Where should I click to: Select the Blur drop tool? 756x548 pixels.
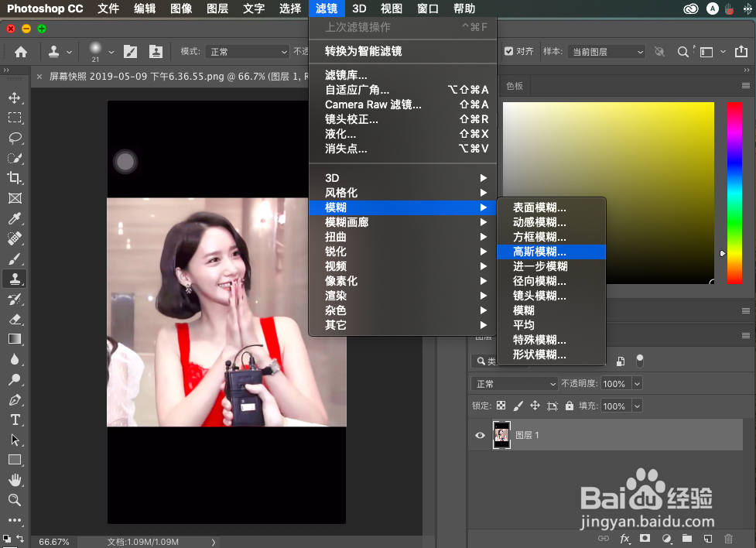pyautogui.click(x=15, y=359)
